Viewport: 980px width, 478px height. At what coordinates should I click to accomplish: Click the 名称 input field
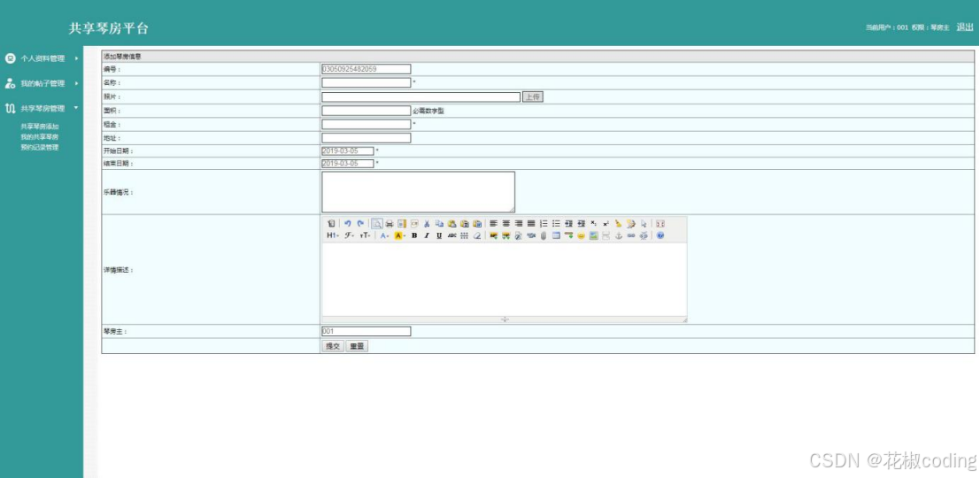click(367, 82)
